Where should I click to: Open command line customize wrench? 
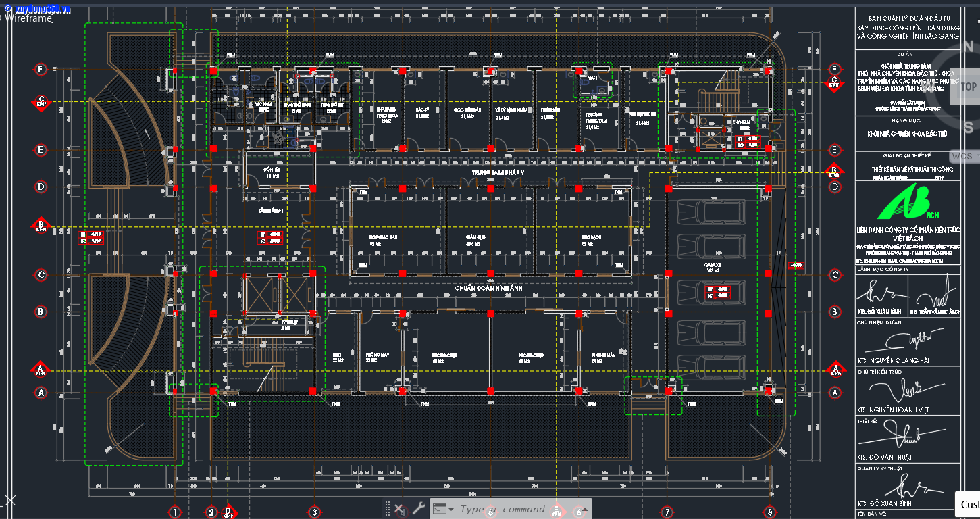tap(418, 509)
